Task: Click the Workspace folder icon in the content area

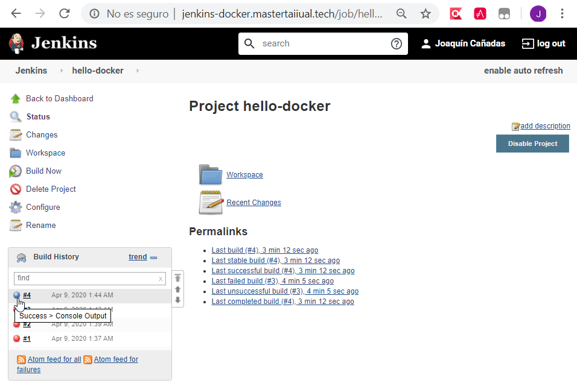Action: coord(210,174)
